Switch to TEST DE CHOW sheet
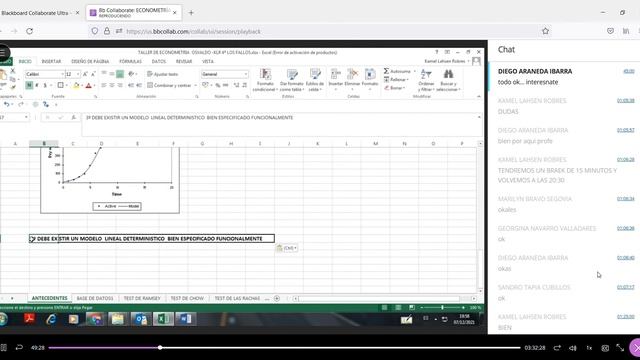Viewport: 640px width, 360px height. [187, 298]
